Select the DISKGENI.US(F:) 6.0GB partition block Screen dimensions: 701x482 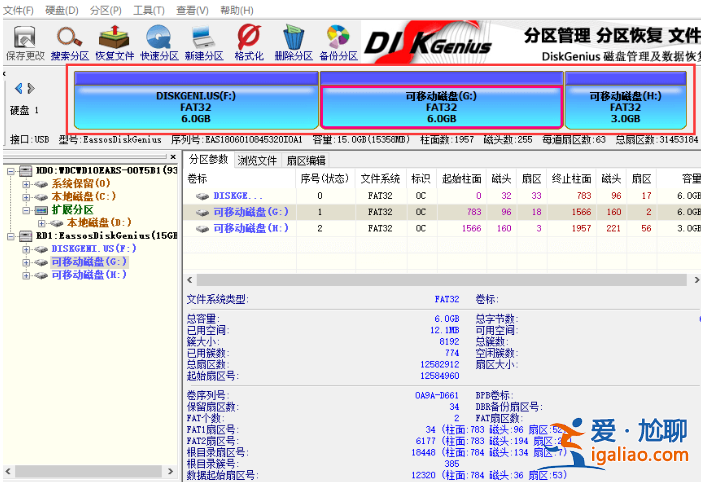pos(196,101)
